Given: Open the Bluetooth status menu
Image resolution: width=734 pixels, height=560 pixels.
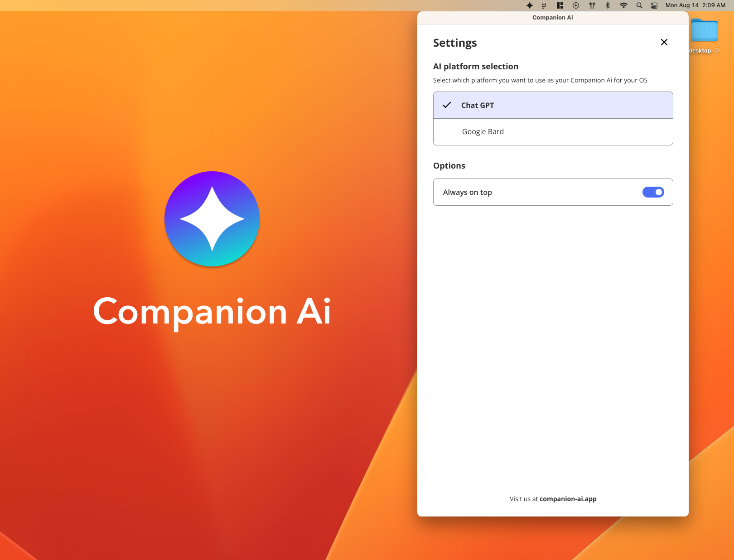Looking at the screenshot, I should pos(608,5).
